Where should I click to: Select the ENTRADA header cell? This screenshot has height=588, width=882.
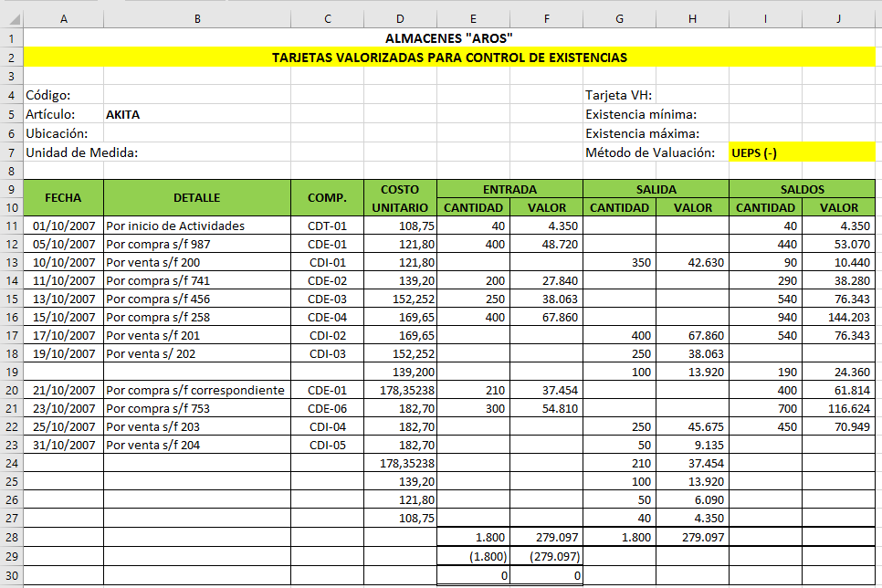[509, 189]
